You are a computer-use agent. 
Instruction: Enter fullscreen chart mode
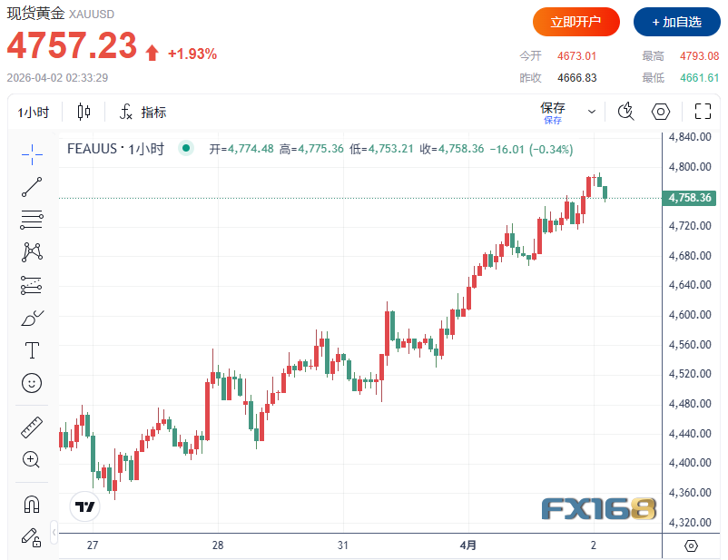point(703,112)
